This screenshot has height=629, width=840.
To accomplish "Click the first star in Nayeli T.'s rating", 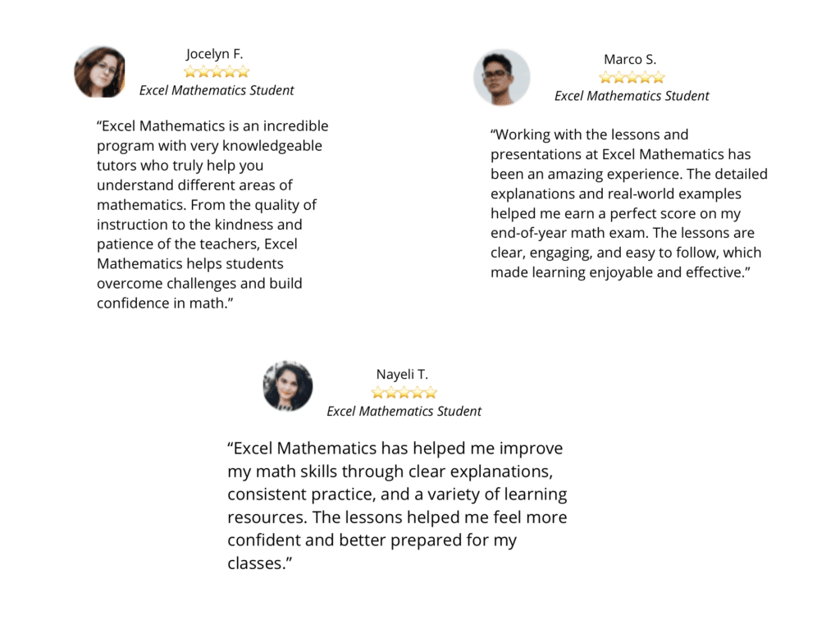I will pos(378,393).
